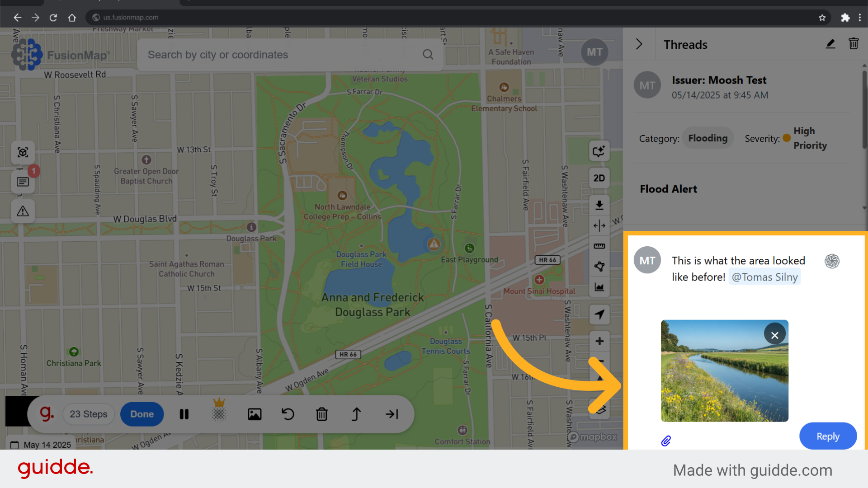Click the AI assistant swirl icon

point(832,261)
